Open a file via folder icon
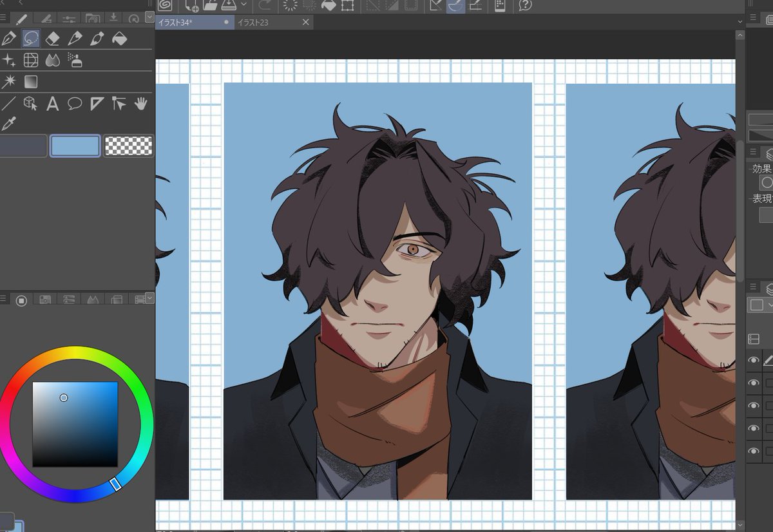The height and width of the screenshot is (532, 773). [210, 5]
